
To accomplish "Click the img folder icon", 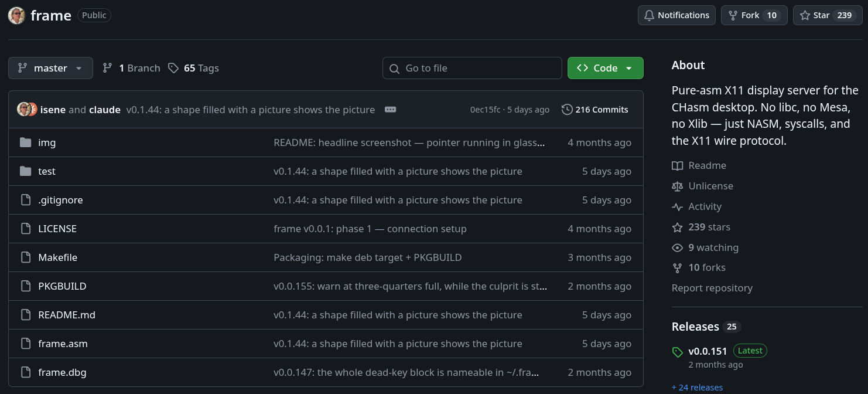I will coord(25,142).
